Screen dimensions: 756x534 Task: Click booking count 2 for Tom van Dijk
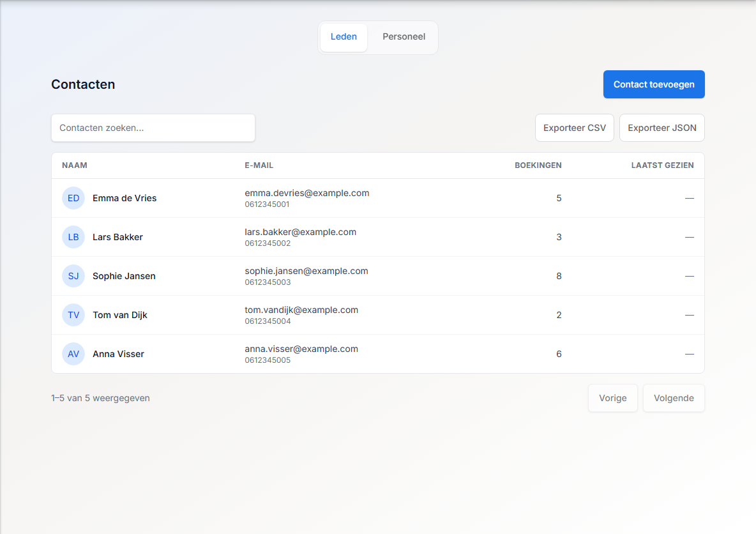coord(559,315)
